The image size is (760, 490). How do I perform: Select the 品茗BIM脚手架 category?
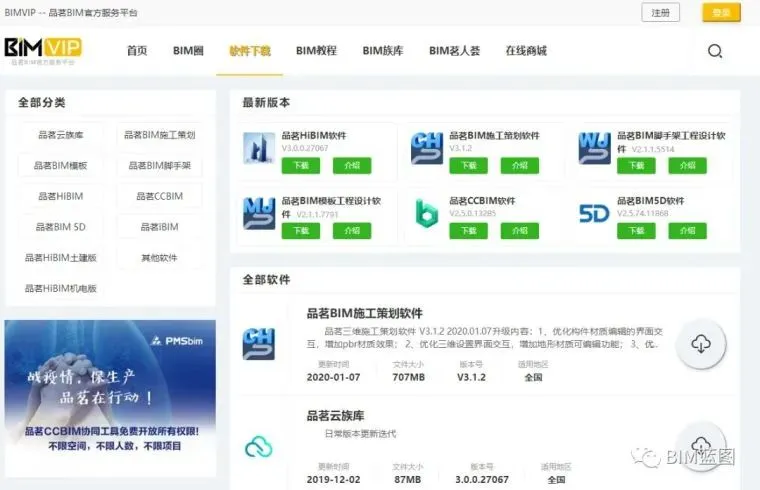tap(159, 165)
